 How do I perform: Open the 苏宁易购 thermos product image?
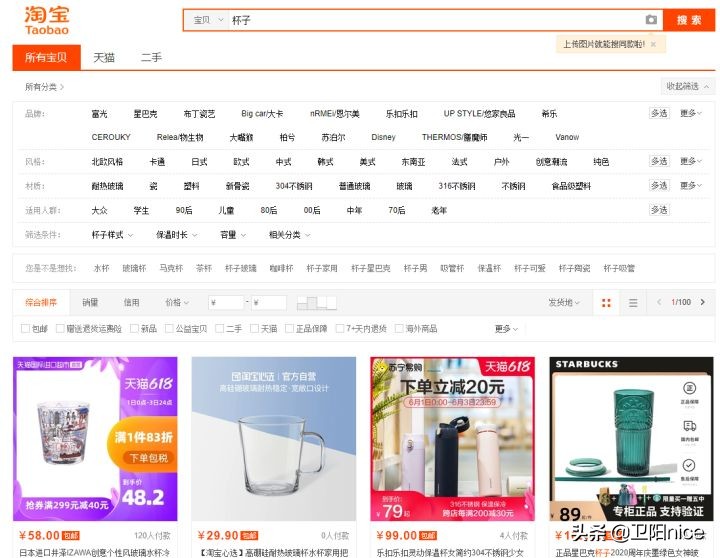[x=452, y=439]
